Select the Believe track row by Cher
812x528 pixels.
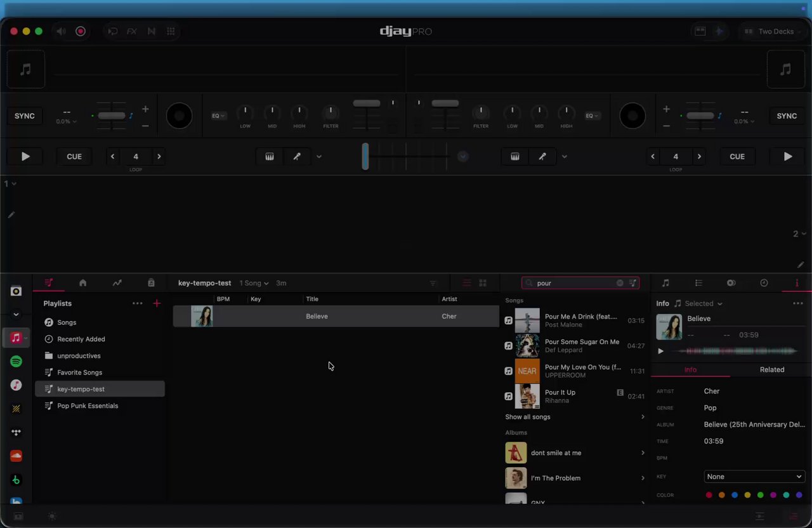(x=336, y=316)
